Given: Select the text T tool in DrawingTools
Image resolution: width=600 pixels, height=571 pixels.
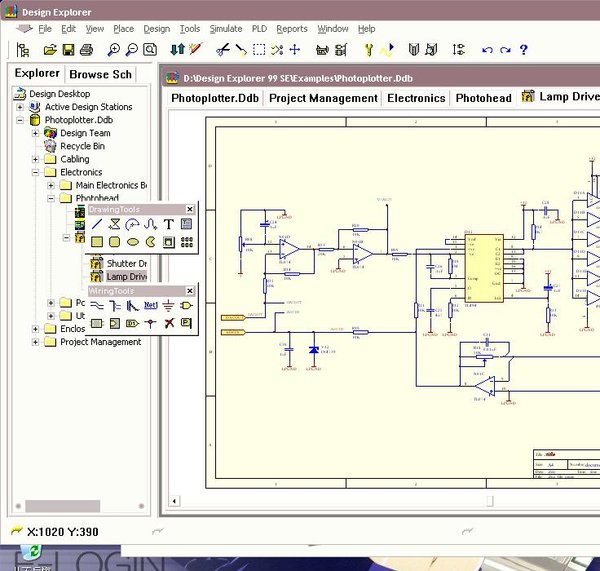Looking at the screenshot, I should point(168,224).
